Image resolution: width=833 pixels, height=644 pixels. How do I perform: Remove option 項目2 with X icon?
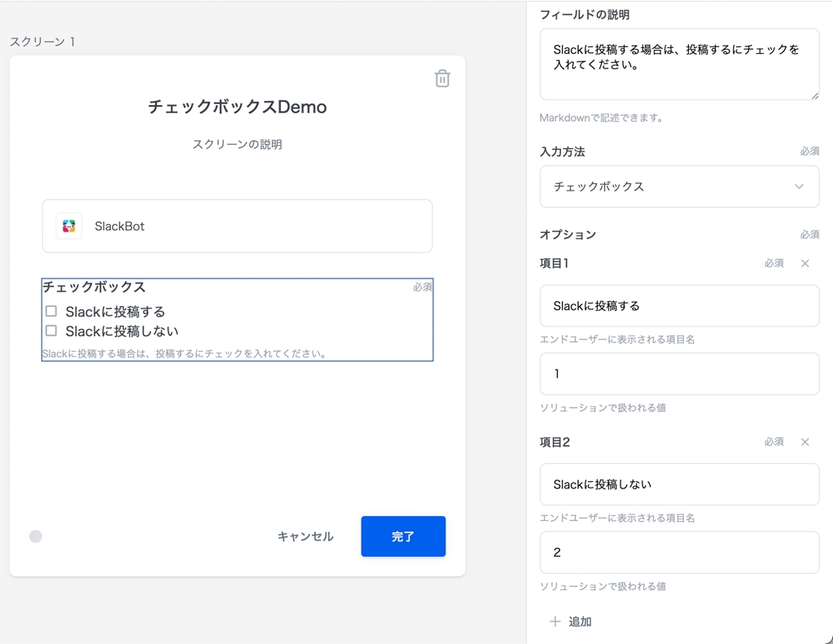[x=805, y=442]
